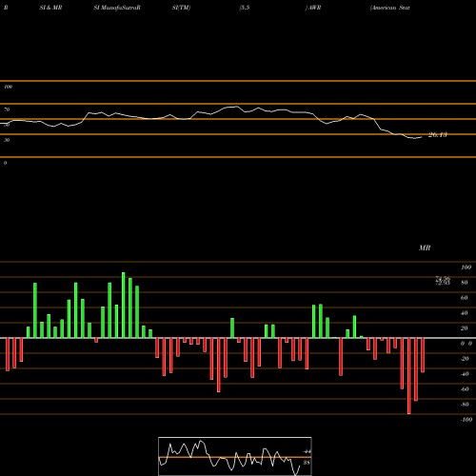Viewport: 476px width, 476px height.
Task: Click the 'SI & MR' header text
Action: click(x=50, y=8)
